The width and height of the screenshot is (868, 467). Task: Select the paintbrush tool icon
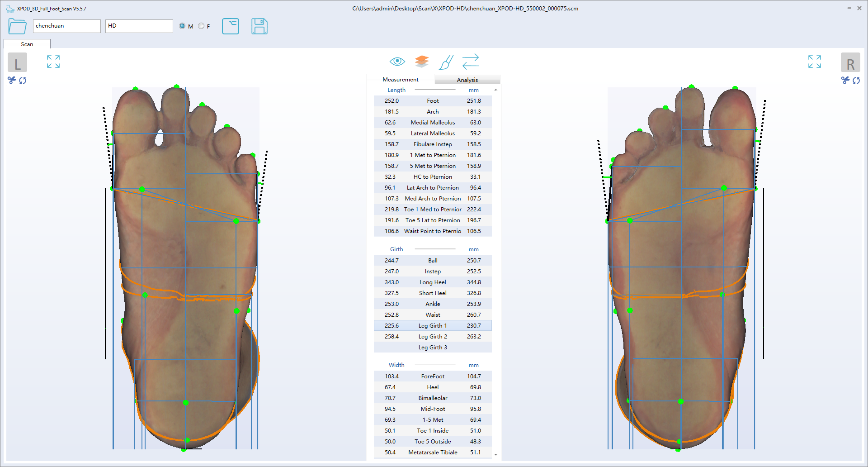[x=446, y=62]
